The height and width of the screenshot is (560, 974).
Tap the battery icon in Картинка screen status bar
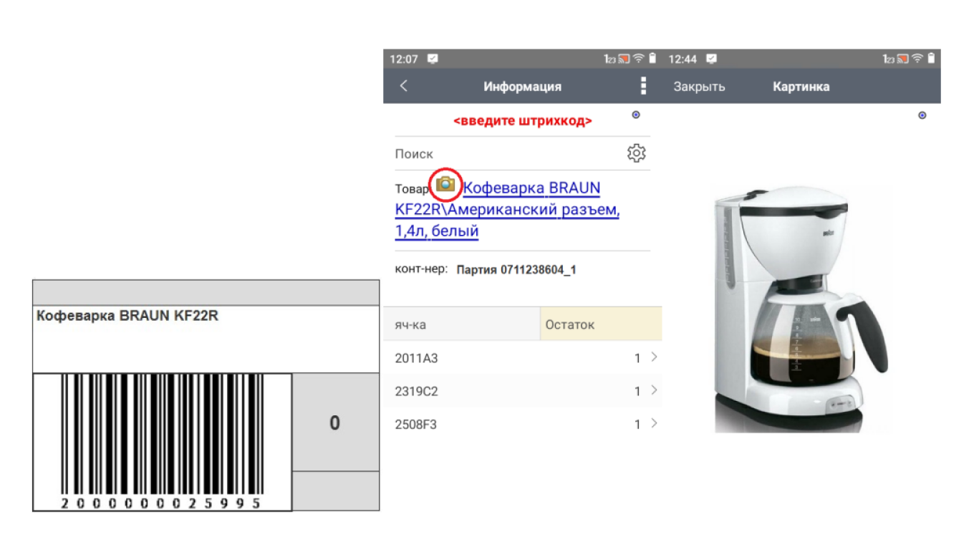point(931,59)
